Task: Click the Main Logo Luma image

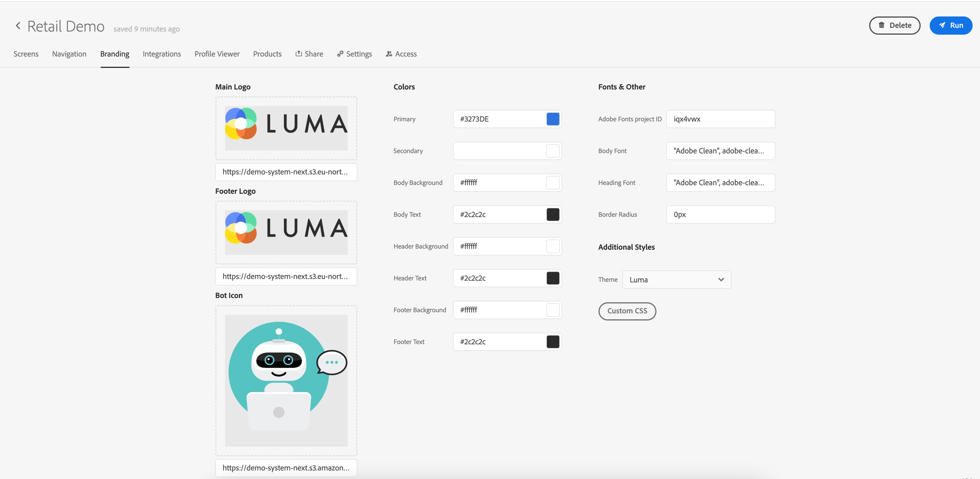Action: (x=286, y=128)
